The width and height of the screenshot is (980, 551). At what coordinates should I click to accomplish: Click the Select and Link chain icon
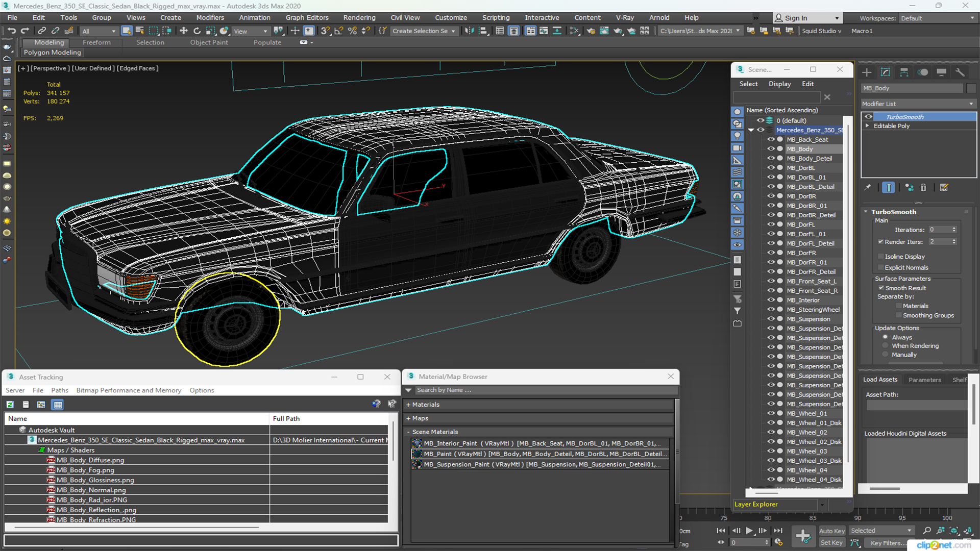(42, 31)
